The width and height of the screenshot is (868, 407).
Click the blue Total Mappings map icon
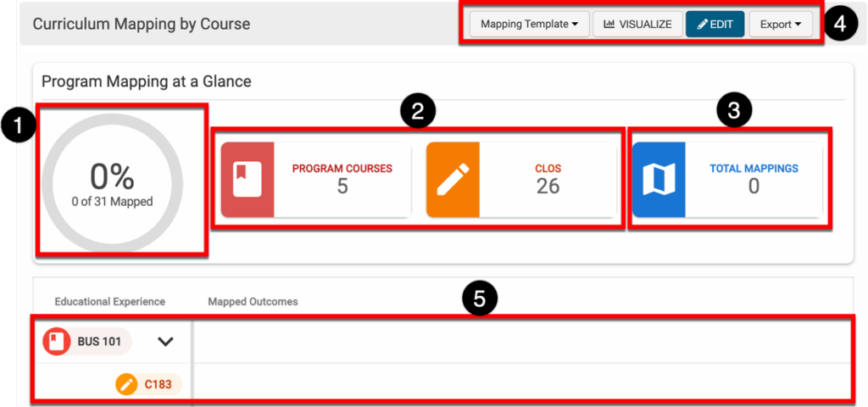point(659,179)
